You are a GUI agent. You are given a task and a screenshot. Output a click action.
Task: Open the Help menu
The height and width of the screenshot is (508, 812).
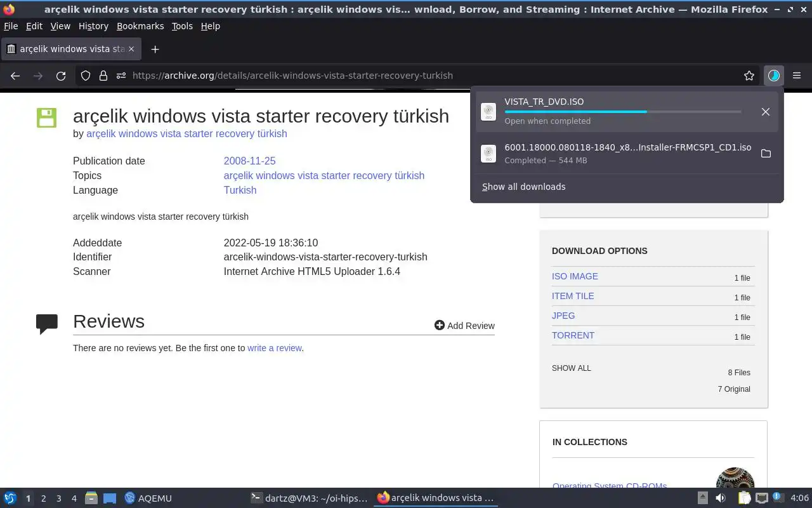[x=210, y=26]
